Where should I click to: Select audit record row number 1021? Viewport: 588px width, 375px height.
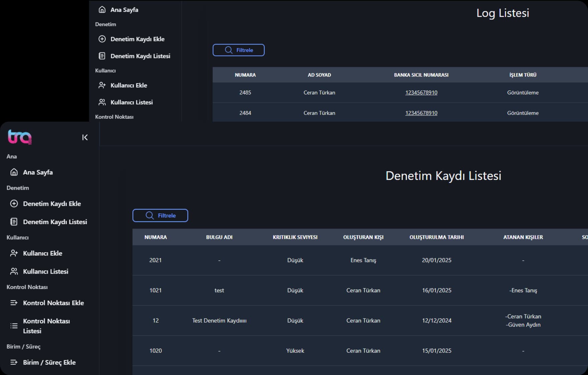pyautogui.click(x=155, y=290)
